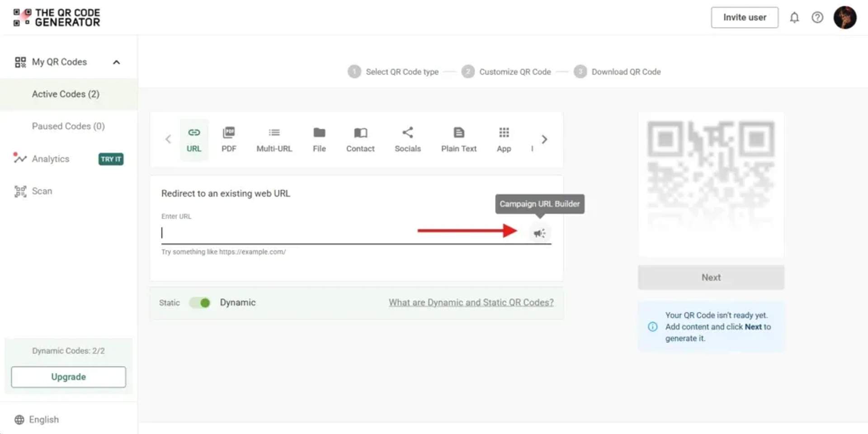The image size is (868, 434).
Task: Click the Next button
Action: click(711, 278)
